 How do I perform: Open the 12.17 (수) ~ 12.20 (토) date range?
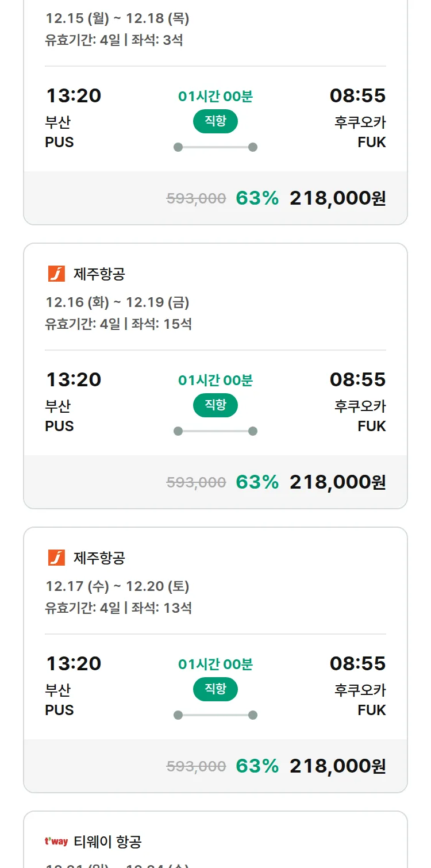(117, 586)
